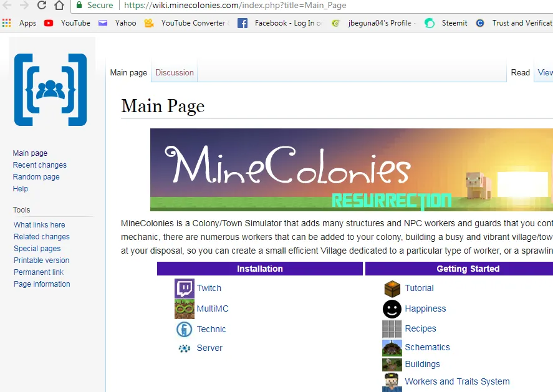
Task: Click the Schematics hut icon
Action: (392, 348)
